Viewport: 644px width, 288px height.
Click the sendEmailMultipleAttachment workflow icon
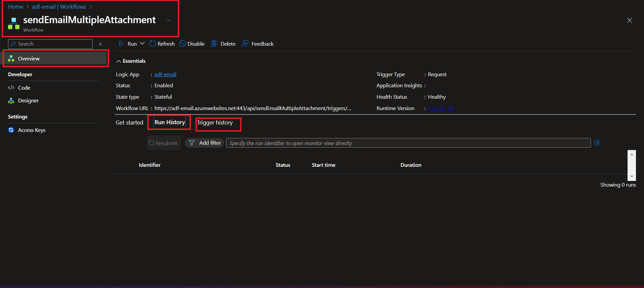click(14, 23)
